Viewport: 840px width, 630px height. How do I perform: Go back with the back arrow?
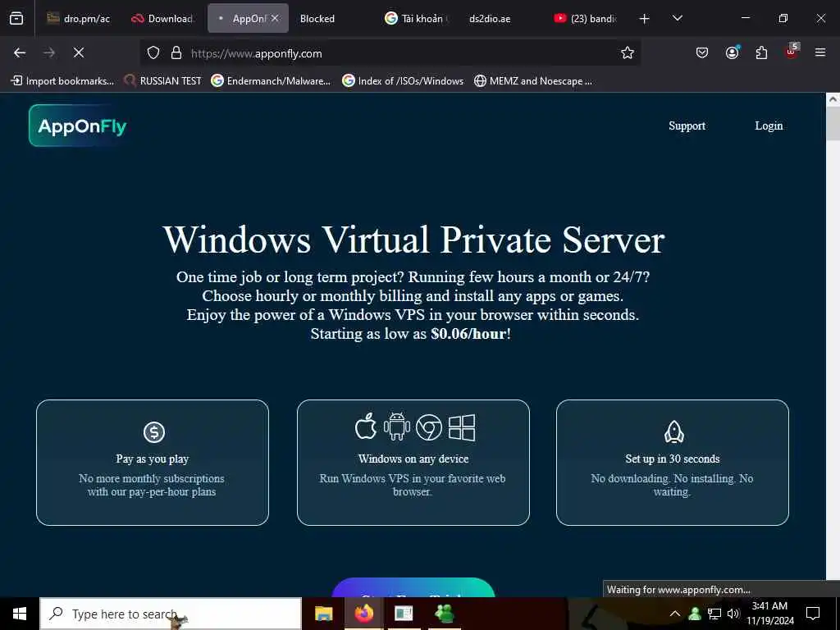(20, 52)
